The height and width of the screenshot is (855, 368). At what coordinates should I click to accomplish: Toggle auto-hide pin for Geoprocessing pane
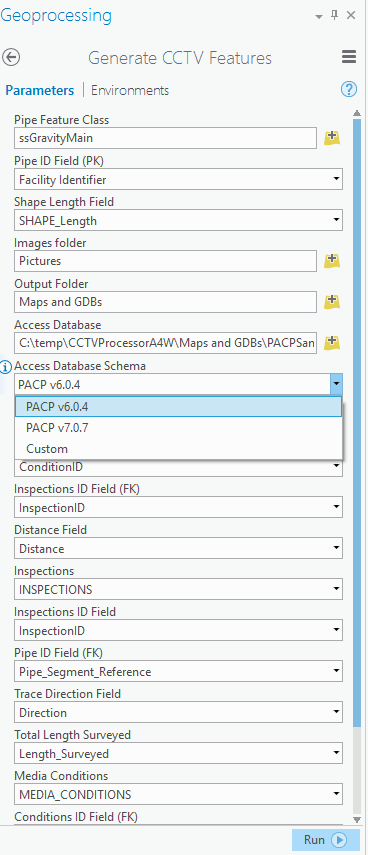click(x=334, y=16)
